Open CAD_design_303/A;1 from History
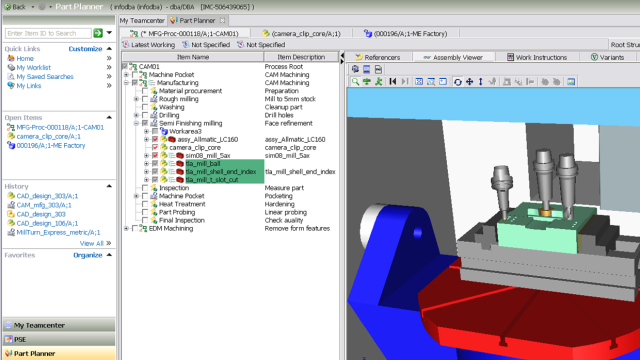 pyautogui.click(x=47, y=196)
